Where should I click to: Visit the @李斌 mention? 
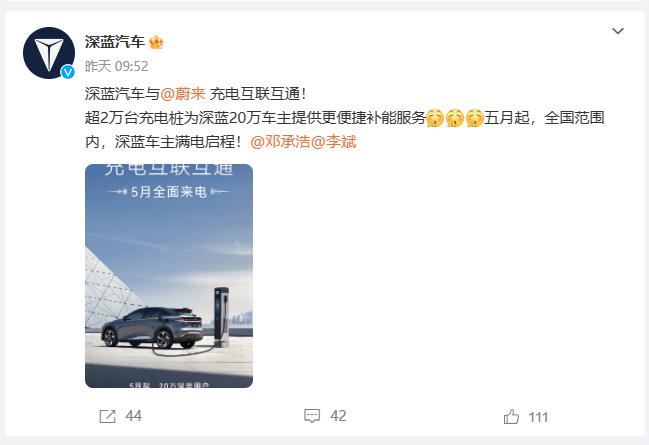click(x=333, y=142)
